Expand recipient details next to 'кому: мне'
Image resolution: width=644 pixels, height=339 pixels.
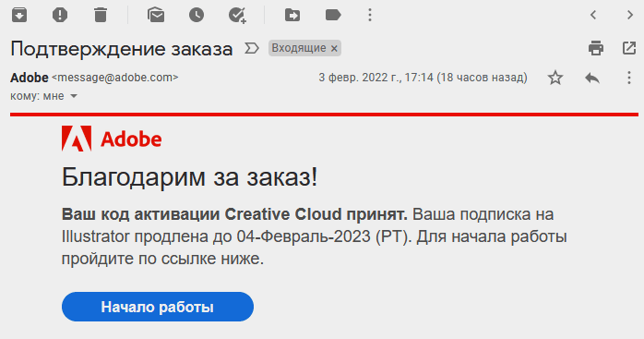click(x=74, y=96)
